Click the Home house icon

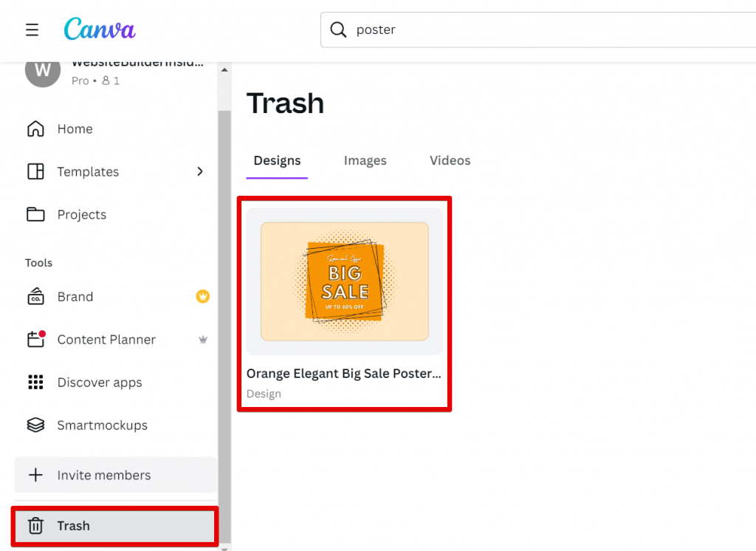coord(35,129)
